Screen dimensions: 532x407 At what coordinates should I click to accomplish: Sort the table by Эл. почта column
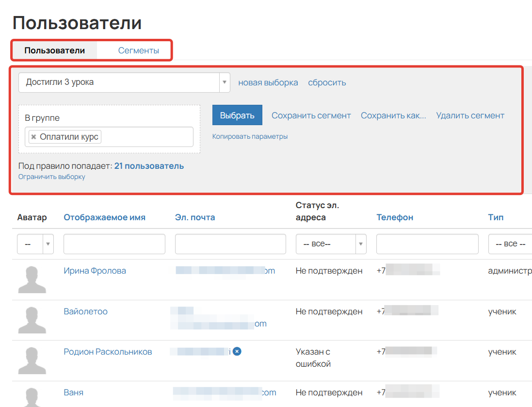pos(196,217)
